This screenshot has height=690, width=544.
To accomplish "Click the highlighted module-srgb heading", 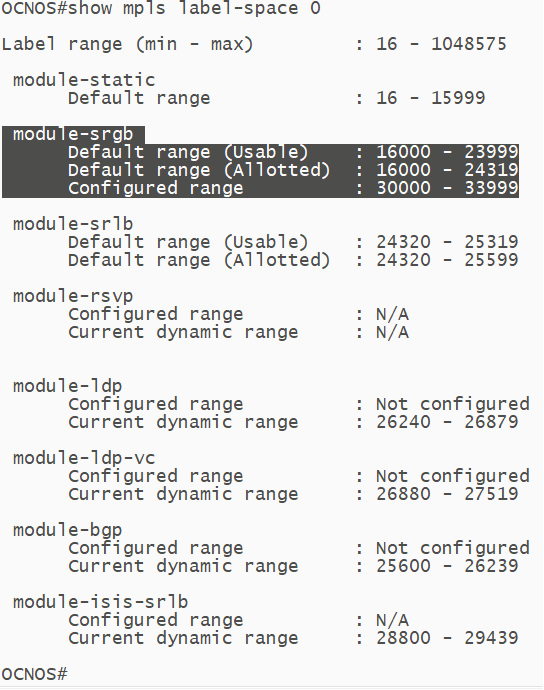I will (73, 134).
